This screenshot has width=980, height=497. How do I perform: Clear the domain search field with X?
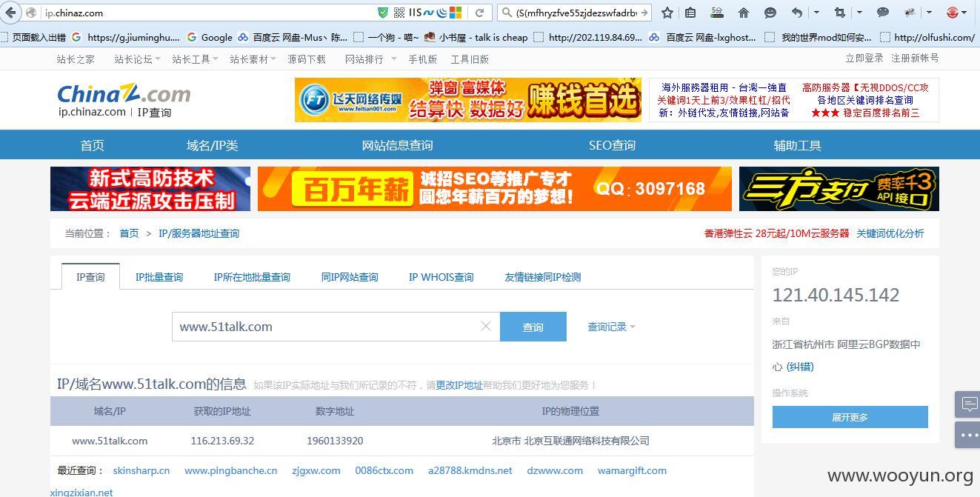tap(486, 326)
